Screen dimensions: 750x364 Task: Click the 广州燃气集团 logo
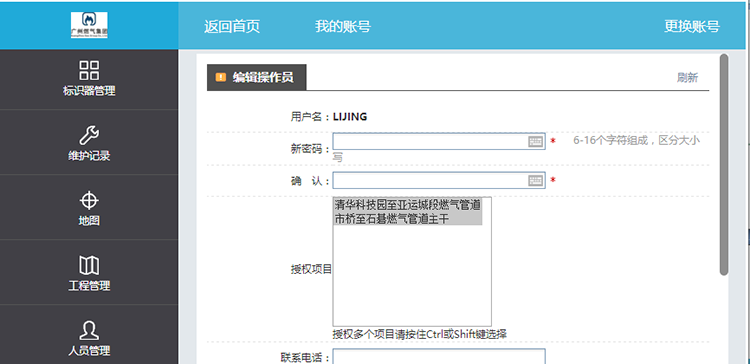(89, 25)
